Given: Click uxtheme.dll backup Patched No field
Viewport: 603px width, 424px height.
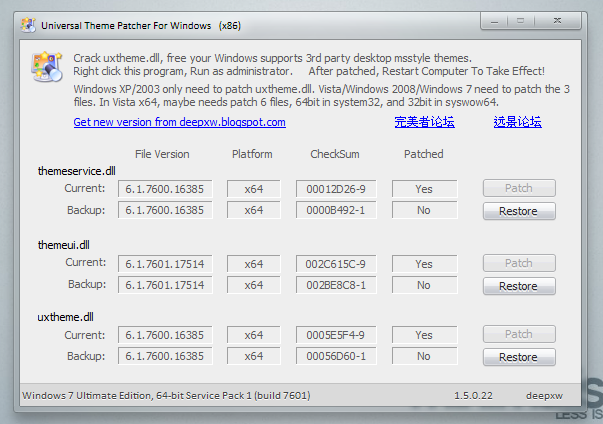Looking at the screenshot, I should [425, 356].
